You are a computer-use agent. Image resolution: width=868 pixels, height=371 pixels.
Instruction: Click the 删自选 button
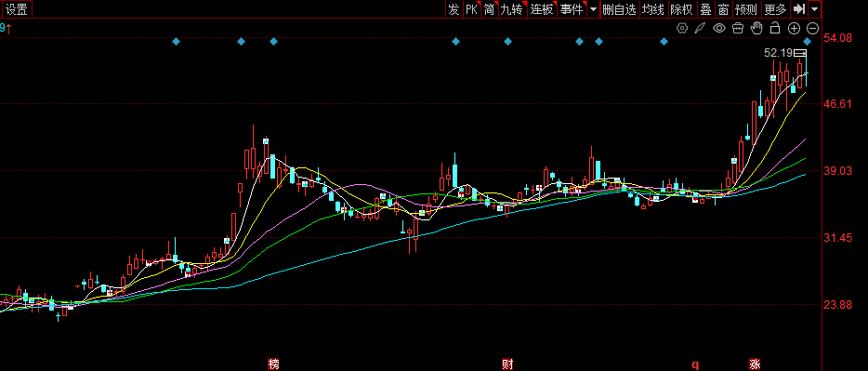pos(620,9)
